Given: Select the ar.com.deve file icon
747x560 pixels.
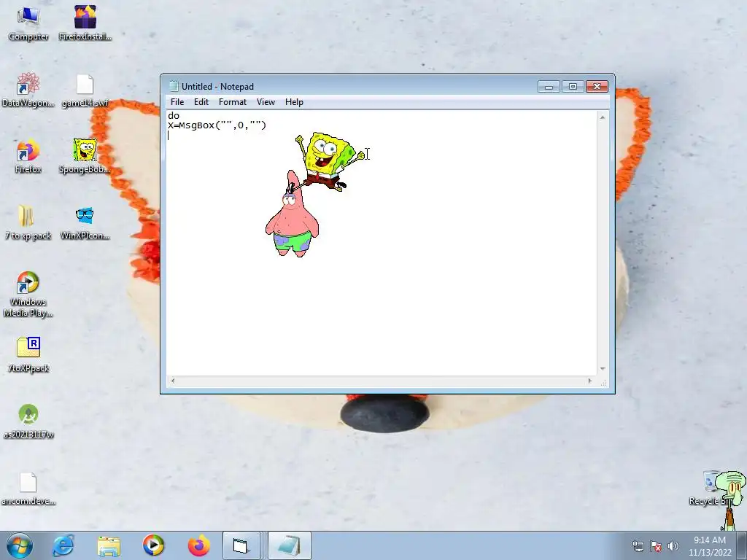Looking at the screenshot, I should coord(28,489).
